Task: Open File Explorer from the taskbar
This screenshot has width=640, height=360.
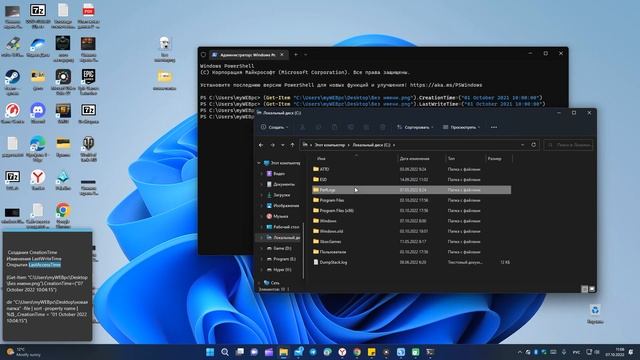Action: click(284, 352)
